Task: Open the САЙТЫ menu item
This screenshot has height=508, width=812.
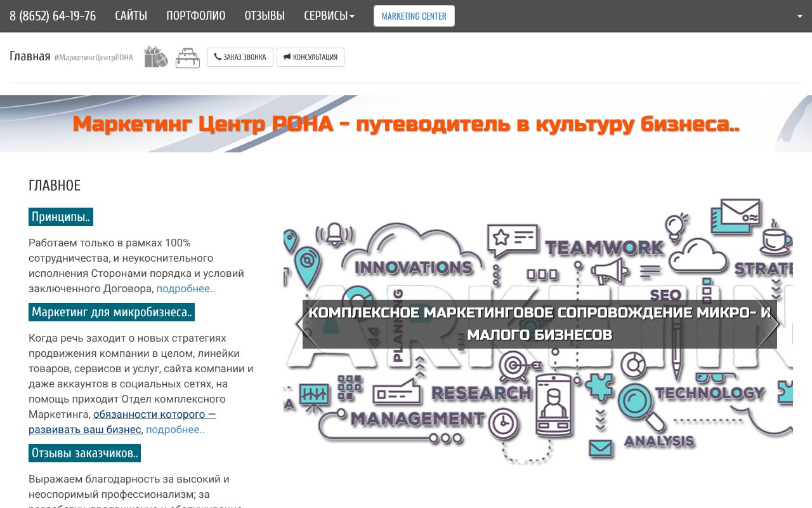Action: (x=131, y=15)
